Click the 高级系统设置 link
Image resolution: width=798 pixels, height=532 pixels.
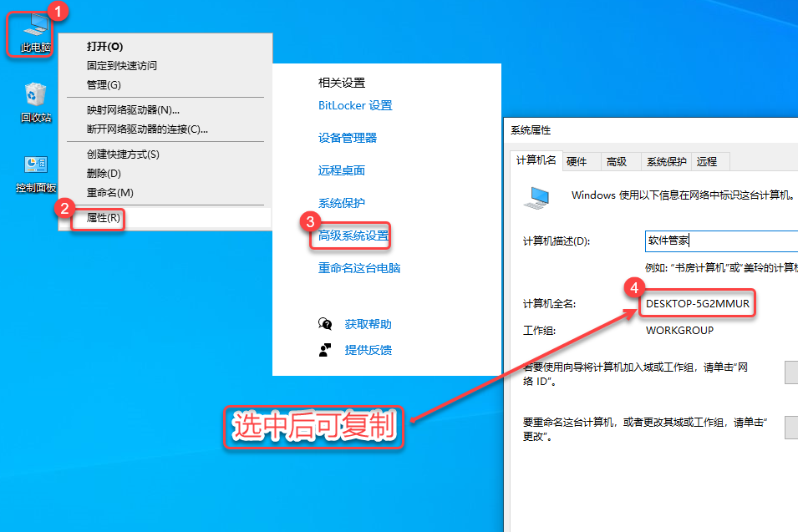353,236
